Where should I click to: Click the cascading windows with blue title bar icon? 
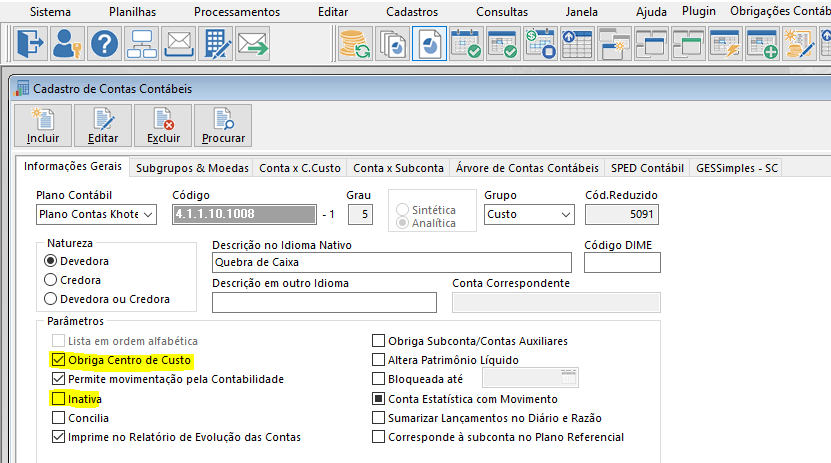coord(651,43)
